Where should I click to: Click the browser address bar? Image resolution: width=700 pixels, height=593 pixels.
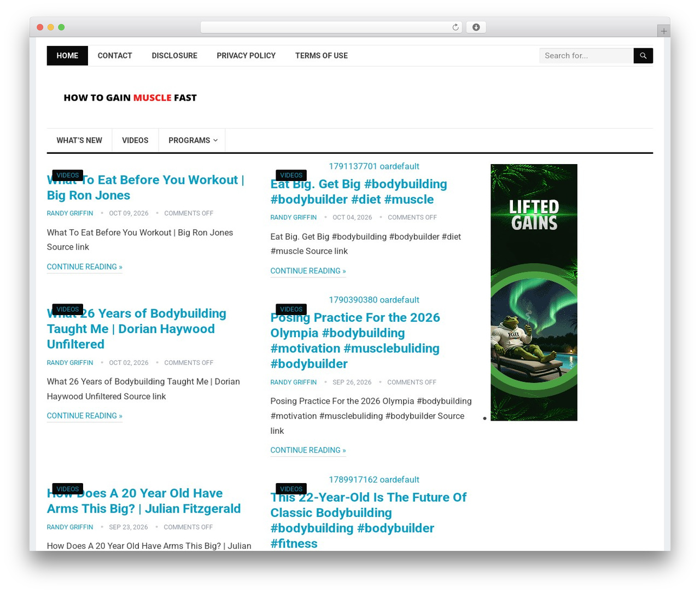331,27
